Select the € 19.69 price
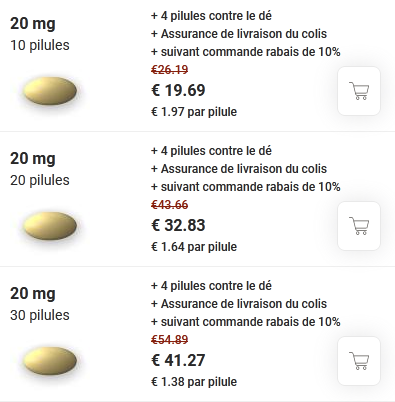This screenshot has height=402, width=395. click(x=178, y=90)
